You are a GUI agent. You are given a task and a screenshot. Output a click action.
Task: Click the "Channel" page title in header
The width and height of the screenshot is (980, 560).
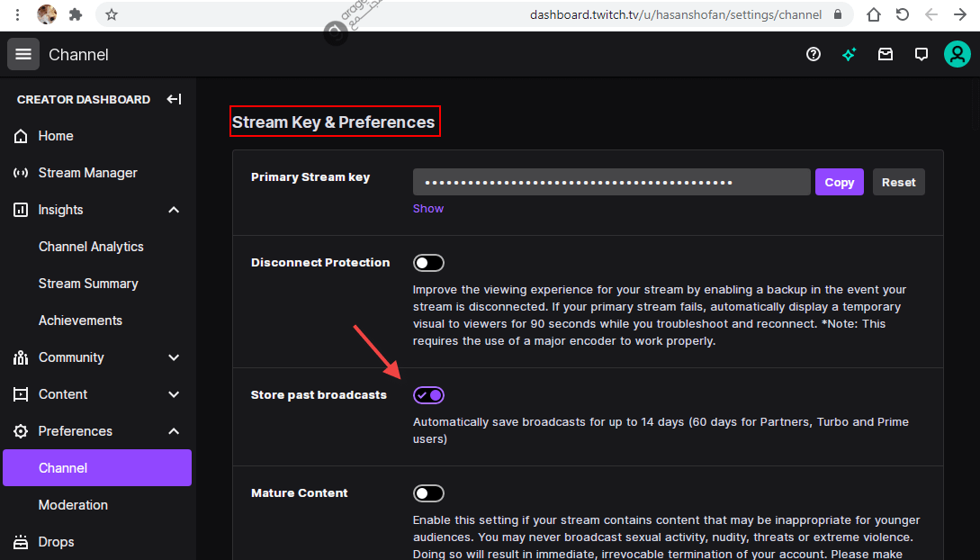pyautogui.click(x=79, y=55)
